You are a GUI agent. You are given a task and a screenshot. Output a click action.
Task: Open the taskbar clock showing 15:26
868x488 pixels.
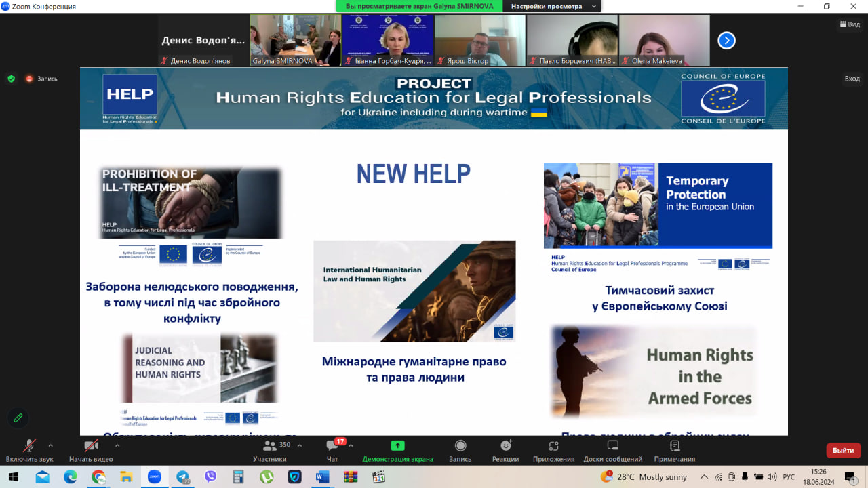(x=818, y=476)
